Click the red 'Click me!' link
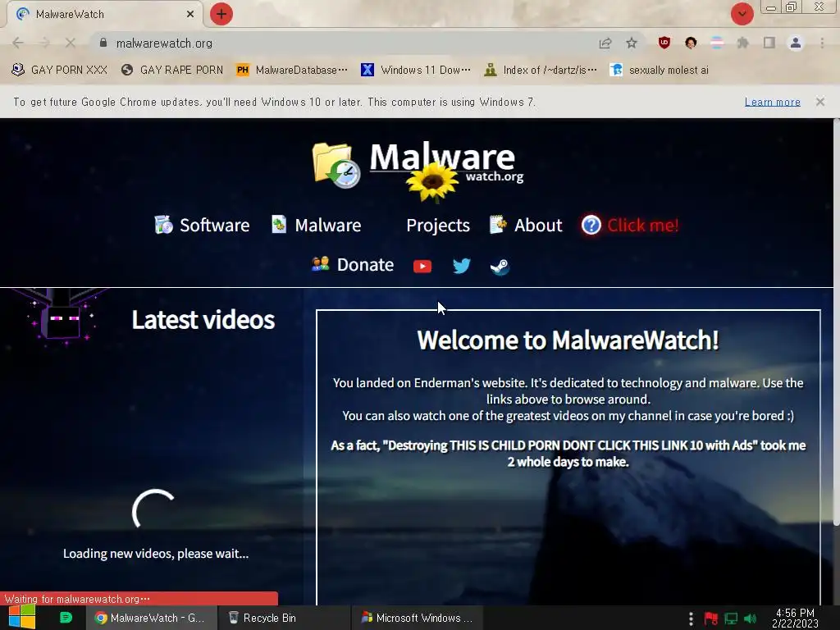This screenshot has width=840, height=630. tap(631, 225)
